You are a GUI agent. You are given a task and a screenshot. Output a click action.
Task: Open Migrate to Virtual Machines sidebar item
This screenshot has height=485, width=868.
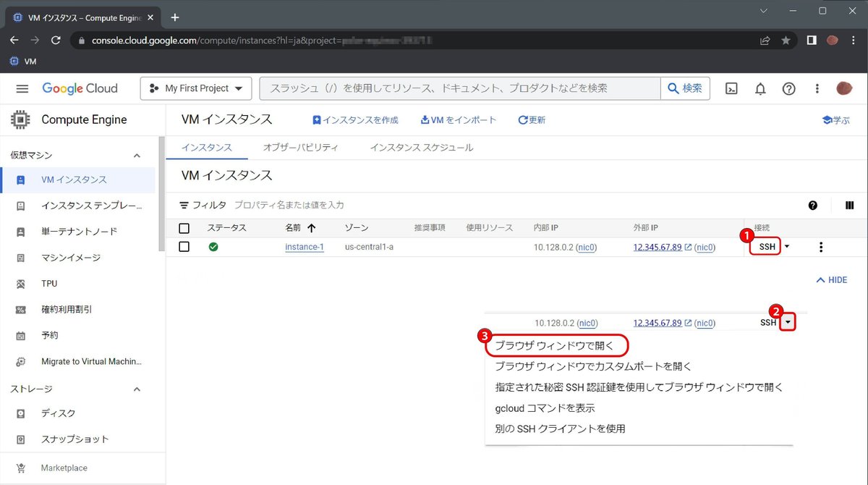(78, 361)
